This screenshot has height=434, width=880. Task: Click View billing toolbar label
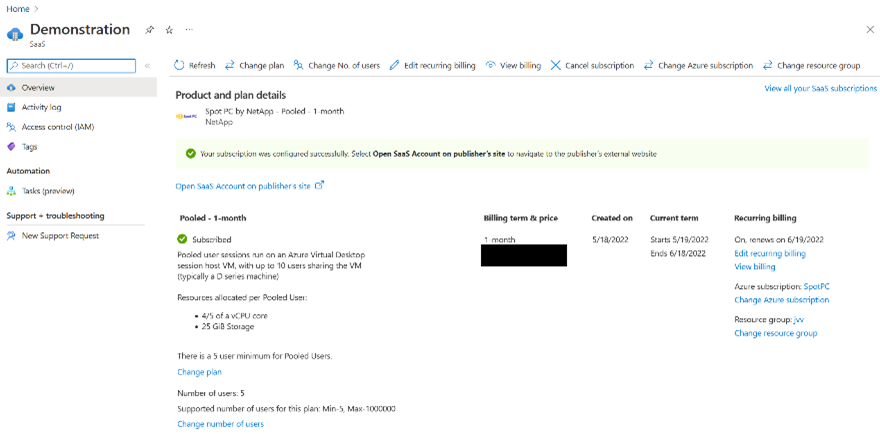click(x=520, y=66)
